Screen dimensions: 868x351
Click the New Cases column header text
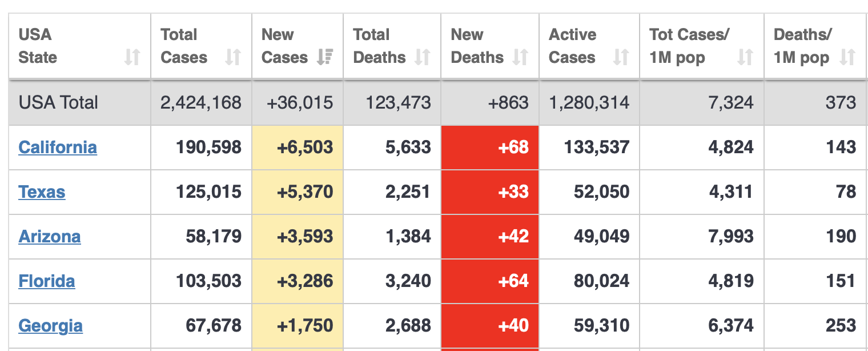coord(284,46)
